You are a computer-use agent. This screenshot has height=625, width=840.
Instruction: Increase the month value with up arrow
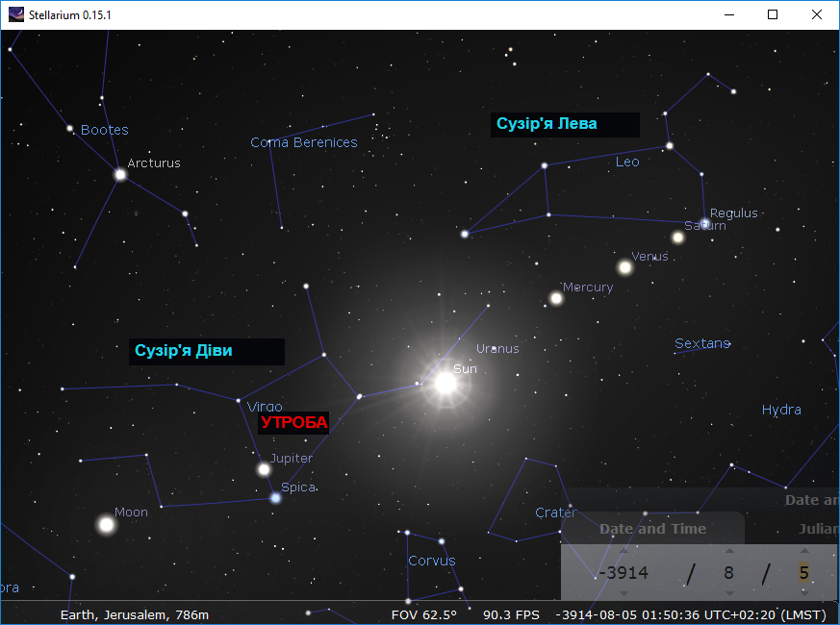(x=729, y=551)
